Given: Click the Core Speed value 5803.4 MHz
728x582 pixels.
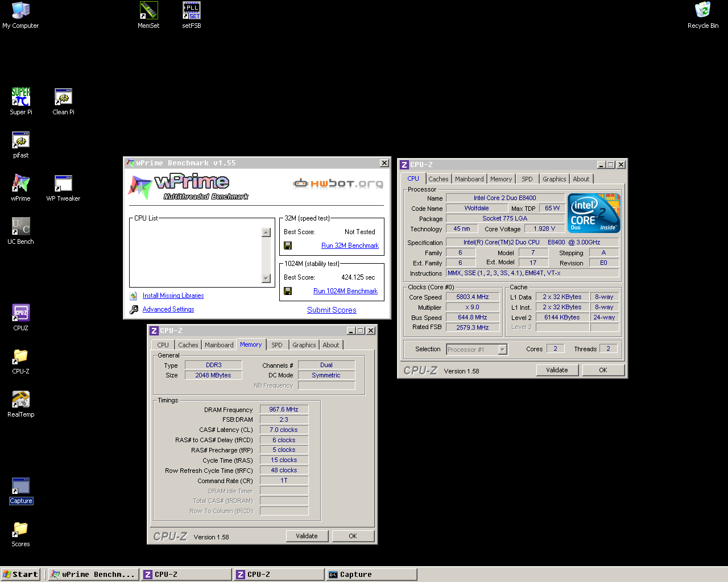Looking at the screenshot, I should click(x=473, y=297).
